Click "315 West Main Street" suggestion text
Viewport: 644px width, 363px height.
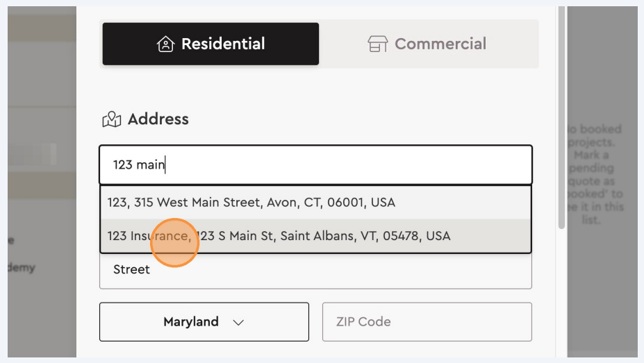[x=215, y=203]
